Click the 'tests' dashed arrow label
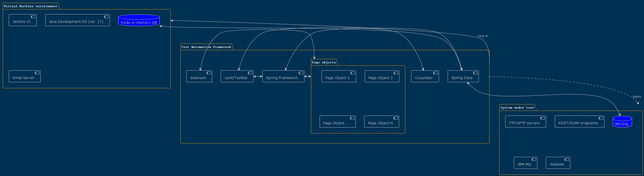 [637, 97]
